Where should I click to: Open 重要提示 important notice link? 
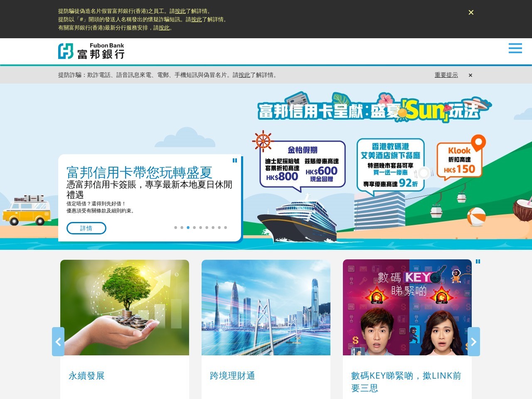pos(446,75)
